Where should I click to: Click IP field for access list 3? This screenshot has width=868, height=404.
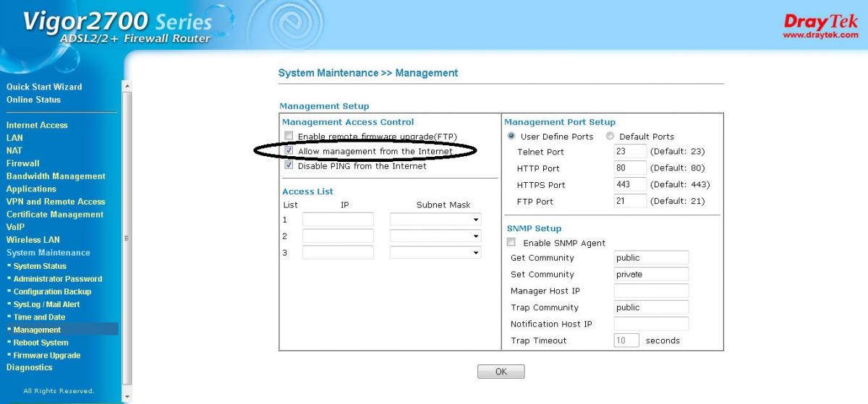tap(338, 252)
